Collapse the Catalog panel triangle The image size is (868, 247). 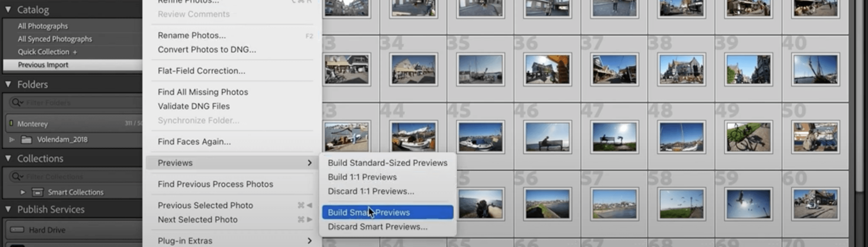point(8,9)
